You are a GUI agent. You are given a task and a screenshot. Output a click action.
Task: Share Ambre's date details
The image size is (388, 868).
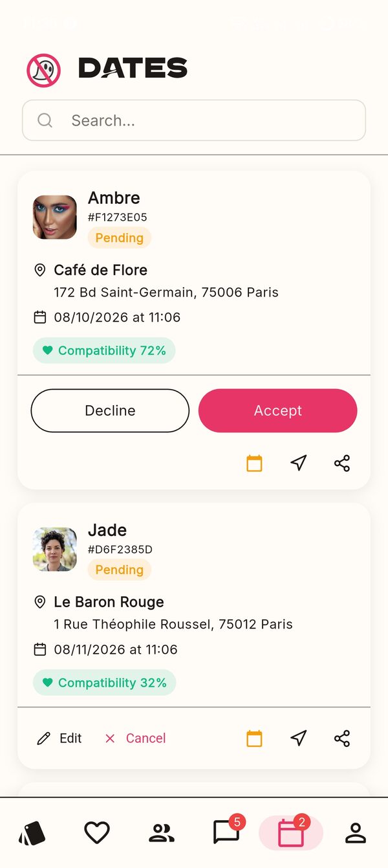click(x=342, y=463)
